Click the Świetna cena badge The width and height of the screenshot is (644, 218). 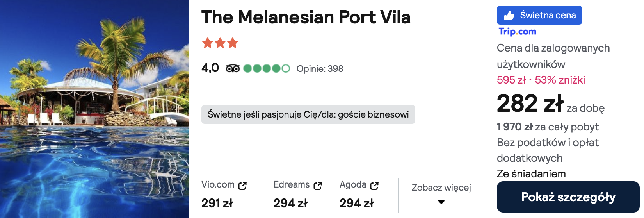click(x=539, y=15)
